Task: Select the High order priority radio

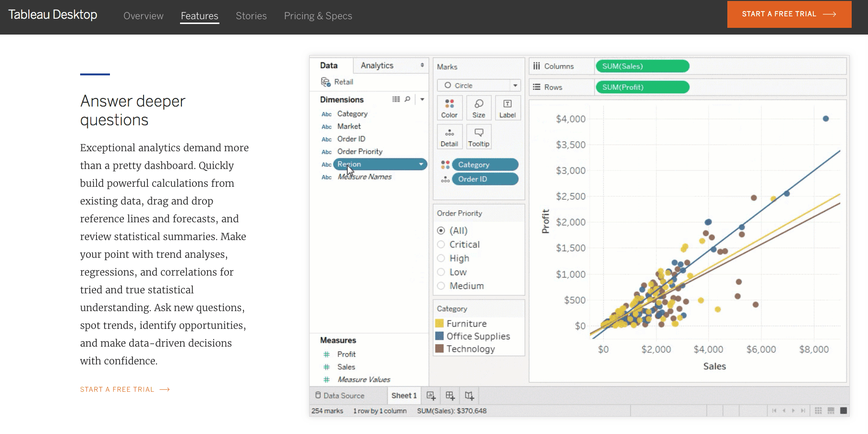Action: click(x=441, y=258)
